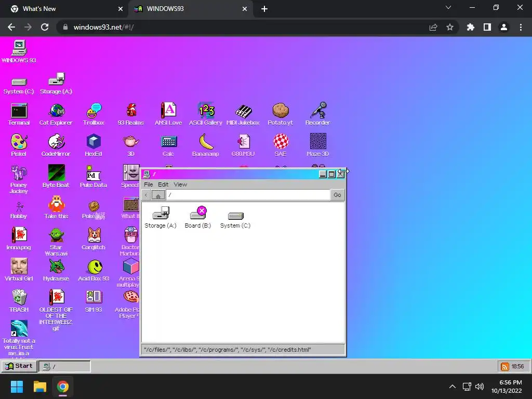Open the Maze 3D icon
Screen dimensions: 532x399
[x=318, y=145]
